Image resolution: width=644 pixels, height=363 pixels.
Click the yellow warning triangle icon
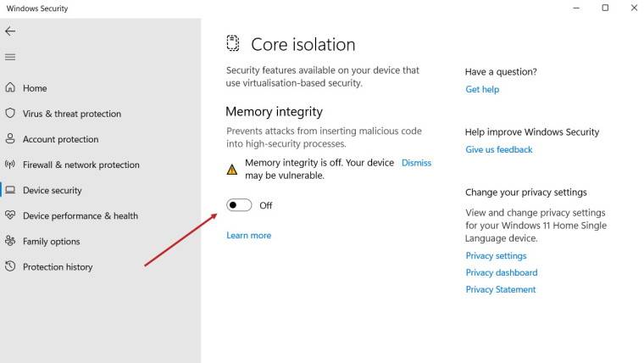[232, 169]
